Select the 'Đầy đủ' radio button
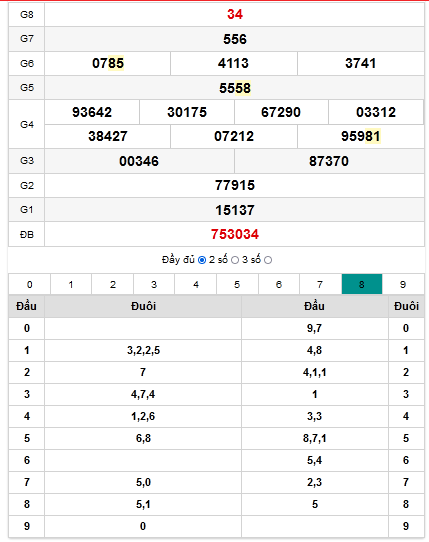This screenshot has height=542, width=429. click(x=202, y=260)
